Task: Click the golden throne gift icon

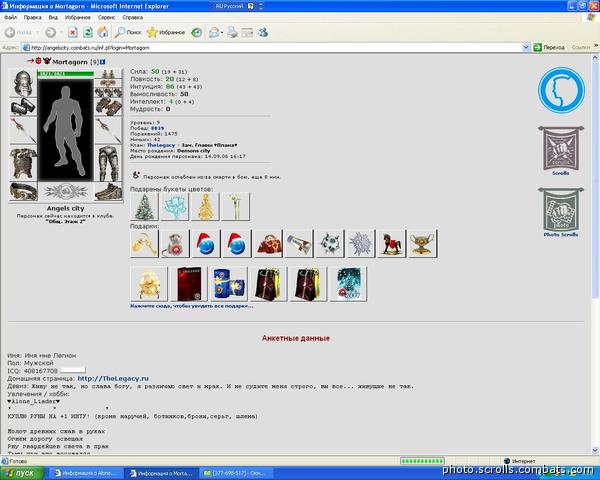Action: tap(149, 284)
